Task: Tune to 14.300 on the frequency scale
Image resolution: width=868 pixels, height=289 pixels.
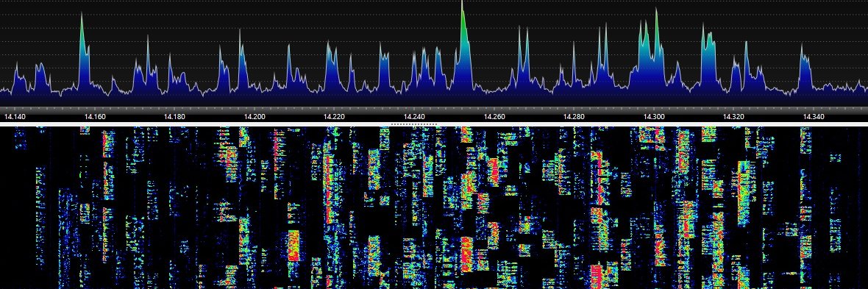Action: [655, 117]
